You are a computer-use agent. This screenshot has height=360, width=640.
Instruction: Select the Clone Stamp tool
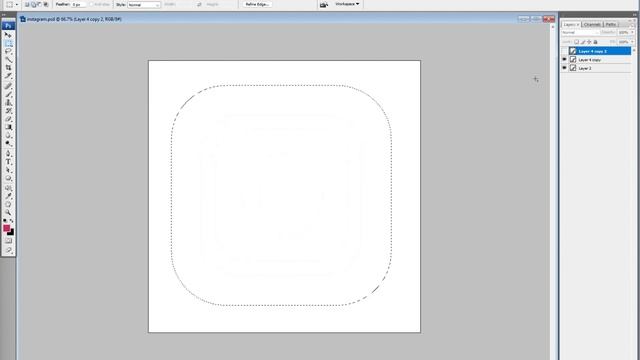(x=8, y=102)
